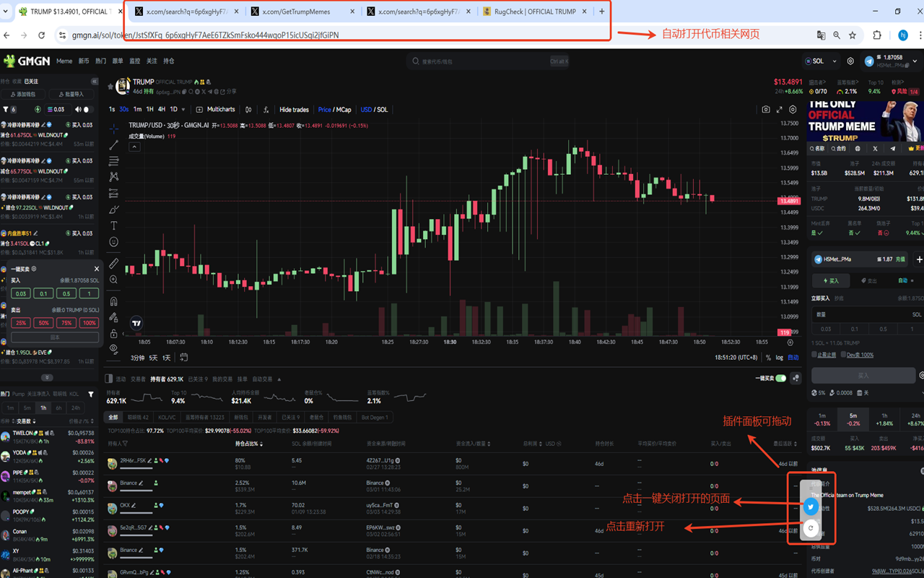Open the chart timeframe dropdown arrow
Image resolution: width=924 pixels, height=578 pixels.
(x=183, y=110)
